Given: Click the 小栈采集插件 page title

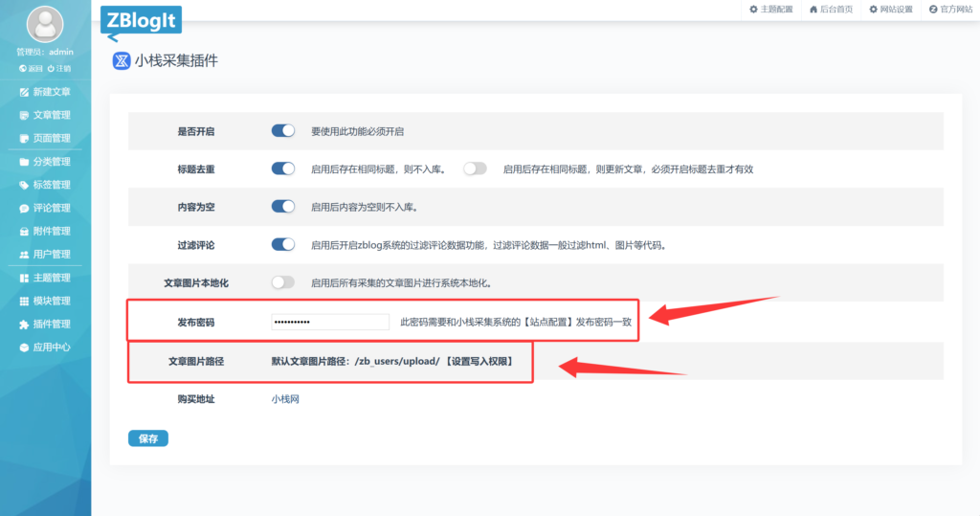Looking at the screenshot, I should 176,60.
